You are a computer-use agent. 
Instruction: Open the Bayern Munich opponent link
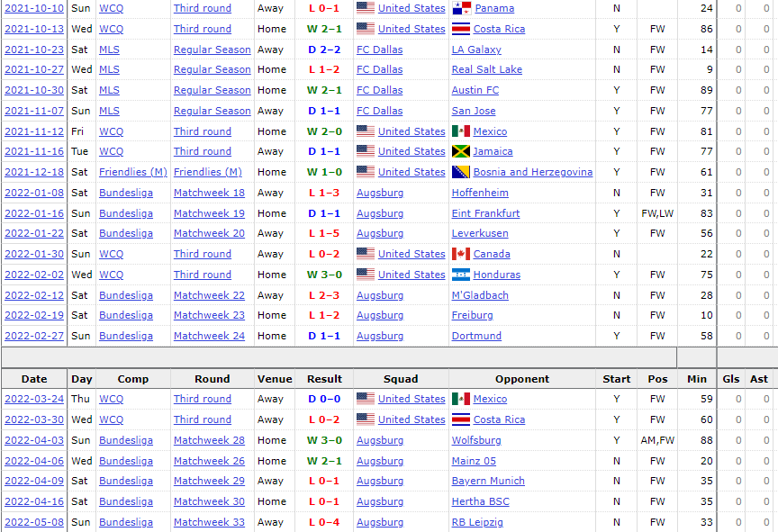[x=488, y=481]
